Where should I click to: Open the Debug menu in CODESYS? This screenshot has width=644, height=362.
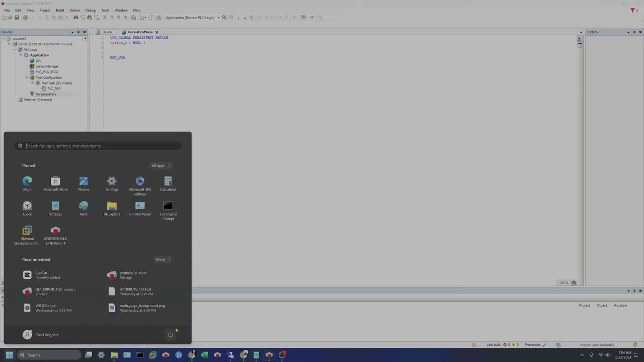click(91, 10)
